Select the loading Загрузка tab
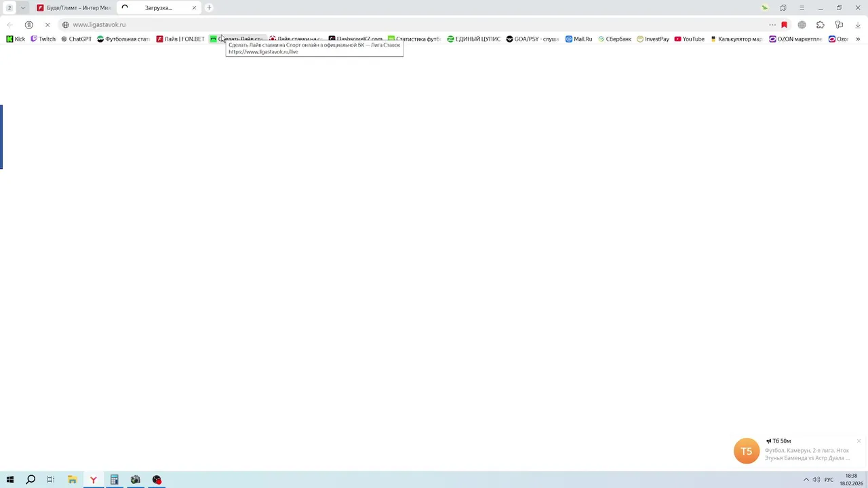 pyautogui.click(x=158, y=7)
